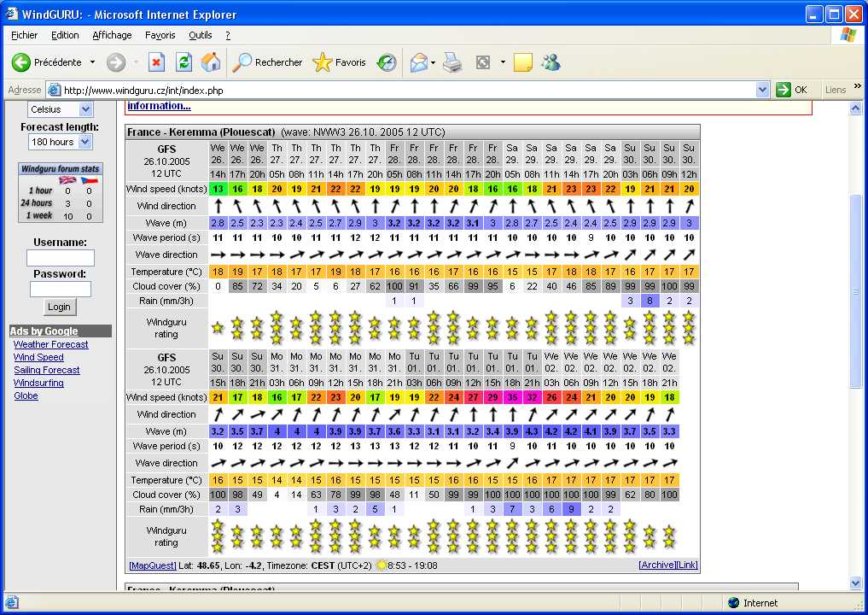
Task: Click the Forecast length label
Action: (x=60, y=127)
